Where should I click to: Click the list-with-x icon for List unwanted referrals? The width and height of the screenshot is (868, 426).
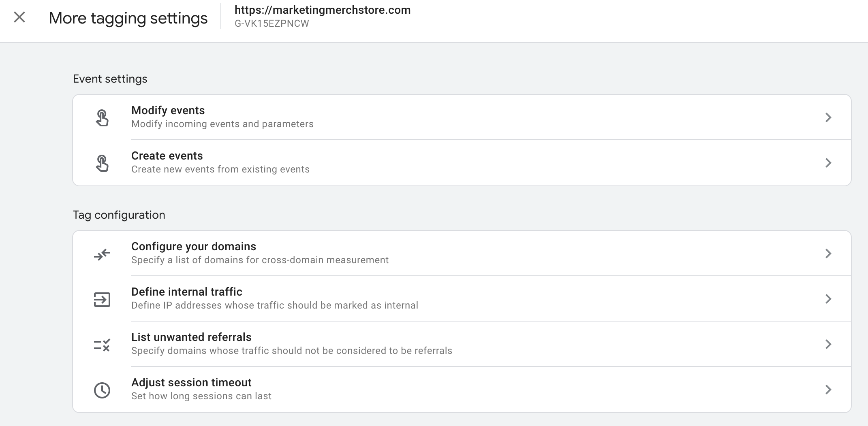click(103, 345)
